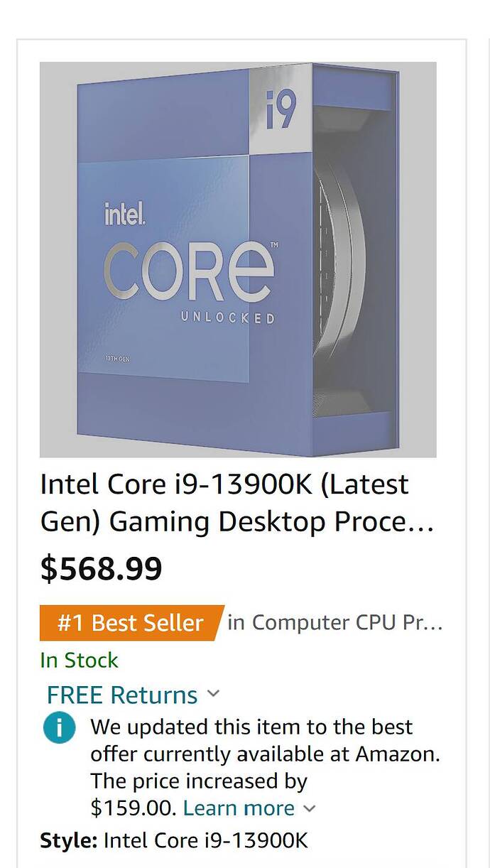Click the FREE Returns link text

[121, 695]
